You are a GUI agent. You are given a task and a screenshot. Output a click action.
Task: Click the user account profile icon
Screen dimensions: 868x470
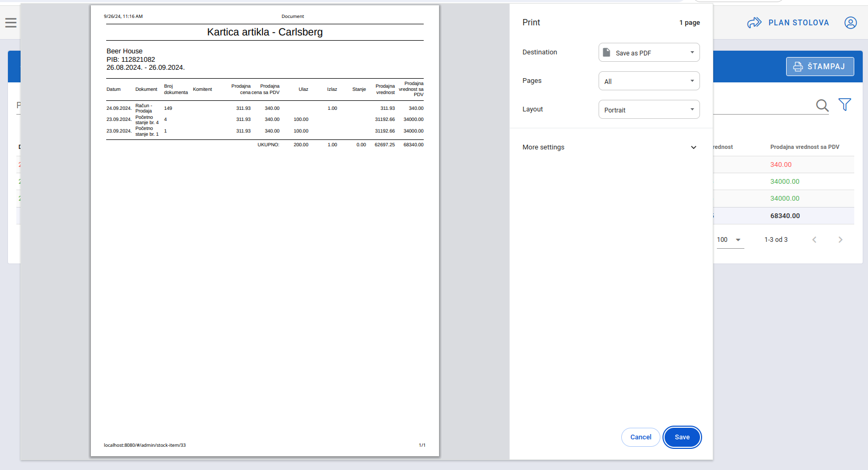click(x=851, y=23)
